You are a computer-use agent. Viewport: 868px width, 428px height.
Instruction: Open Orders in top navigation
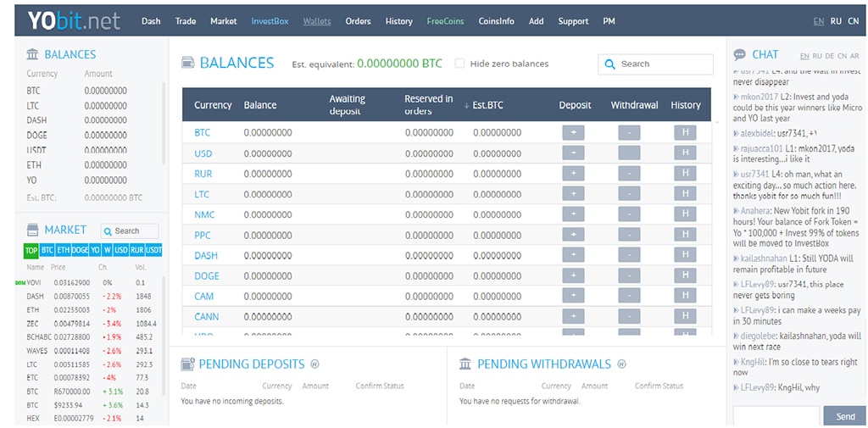pos(358,21)
